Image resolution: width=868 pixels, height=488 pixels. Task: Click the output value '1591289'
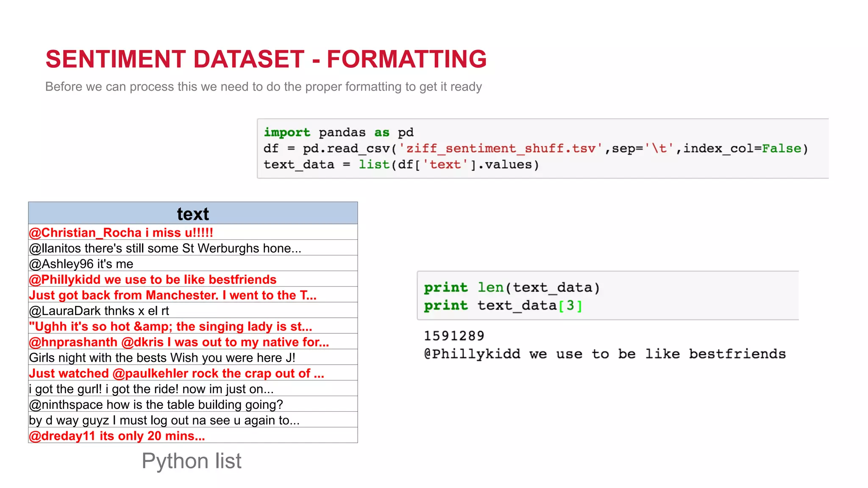pos(454,336)
